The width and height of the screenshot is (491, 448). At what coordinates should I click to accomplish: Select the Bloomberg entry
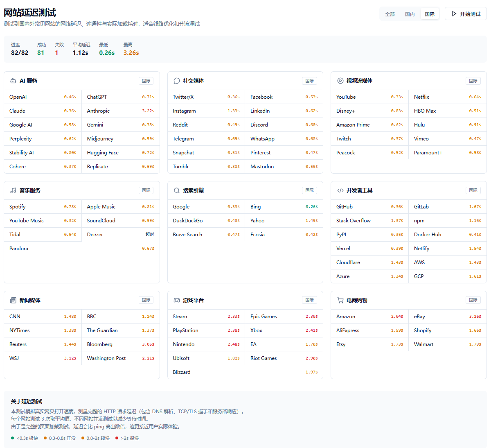tap(121, 344)
